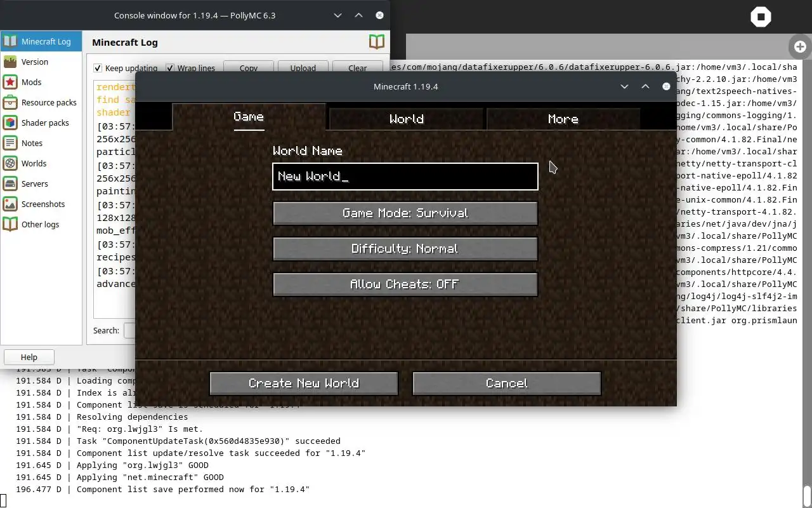
Task: Click the round plus icon at right edge
Action: pyautogui.click(x=800, y=46)
